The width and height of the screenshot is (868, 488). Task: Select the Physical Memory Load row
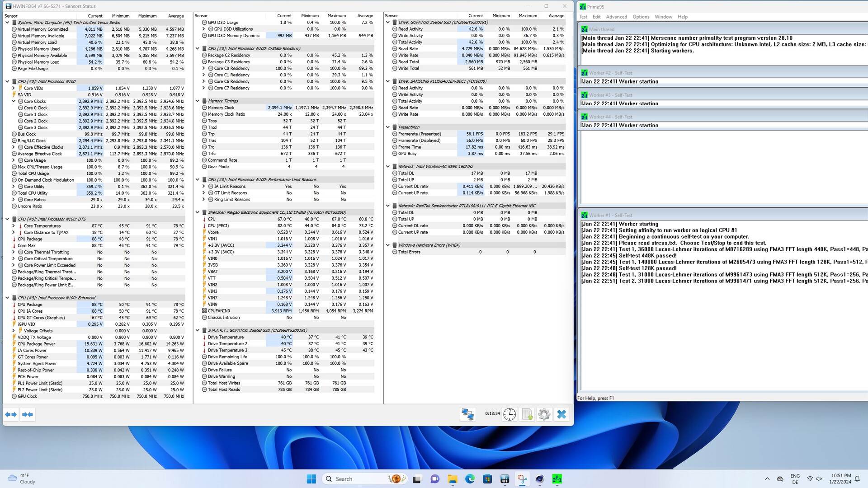click(x=98, y=62)
